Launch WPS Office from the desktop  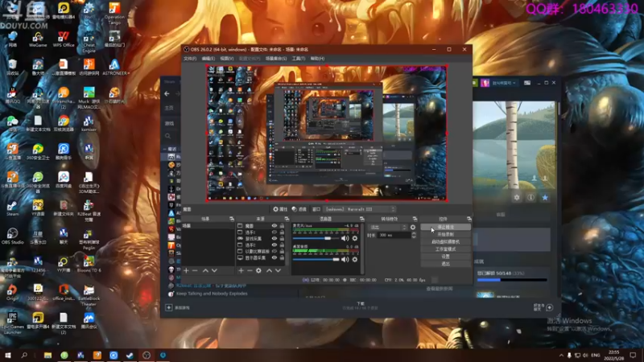pyautogui.click(x=64, y=39)
